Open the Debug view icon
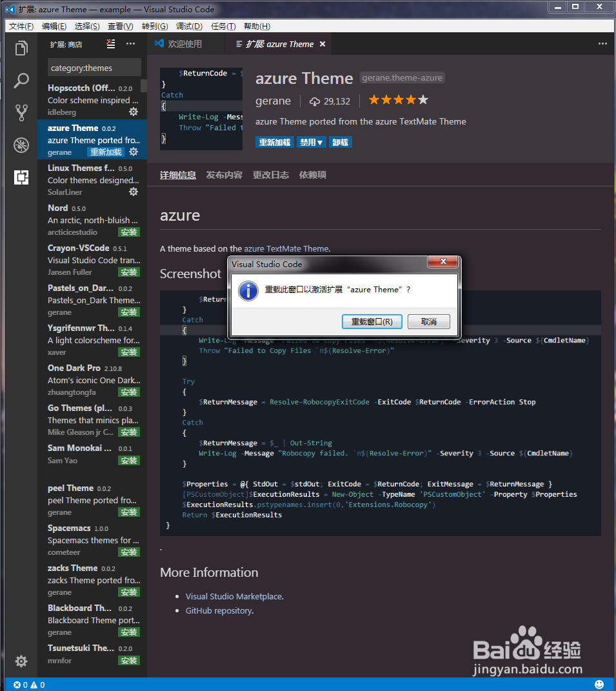 pyautogui.click(x=21, y=145)
